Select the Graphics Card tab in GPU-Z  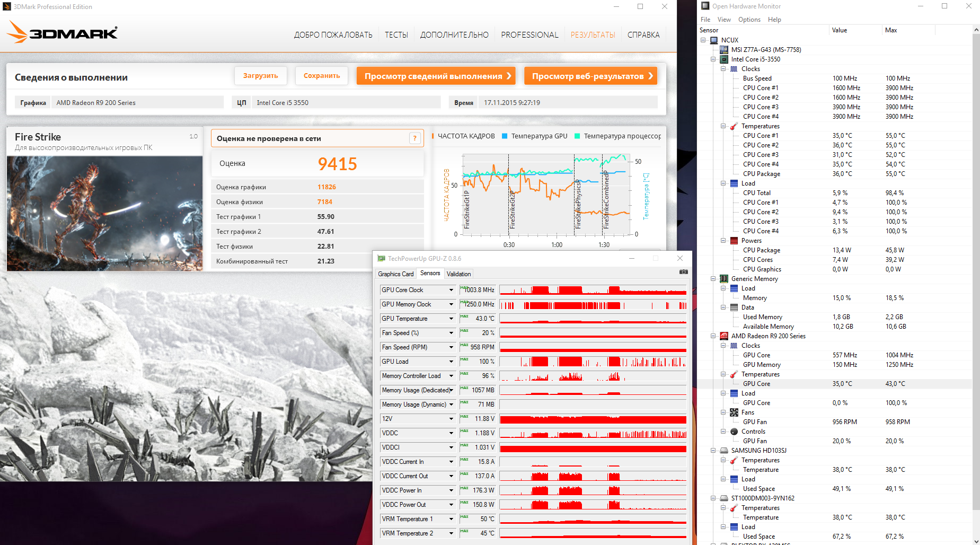[x=396, y=274]
